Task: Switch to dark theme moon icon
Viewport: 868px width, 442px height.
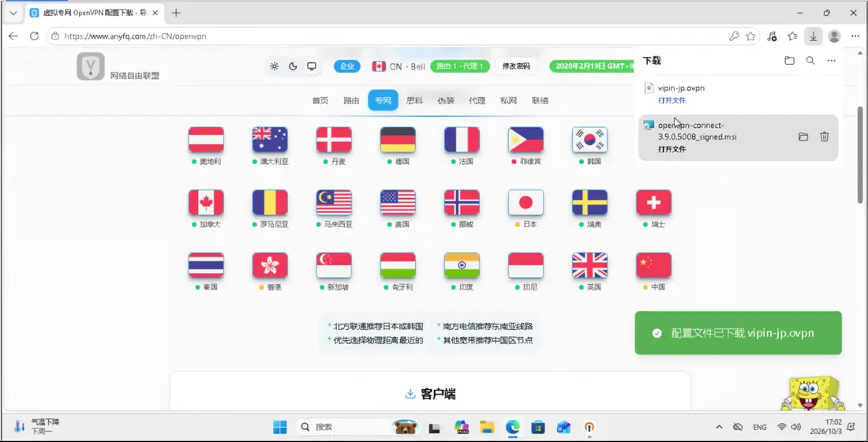Action: click(x=293, y=66)
